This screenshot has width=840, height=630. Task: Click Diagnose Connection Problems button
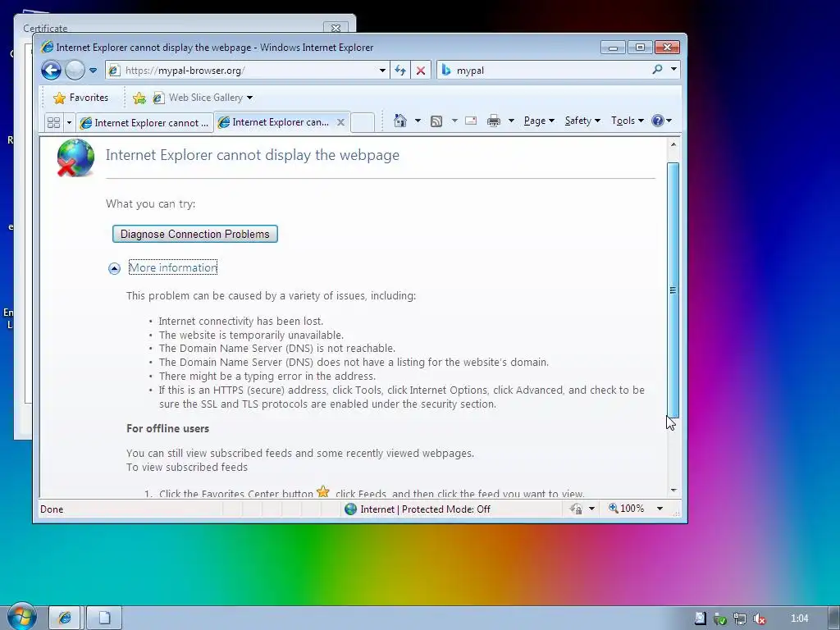[195, 234]
